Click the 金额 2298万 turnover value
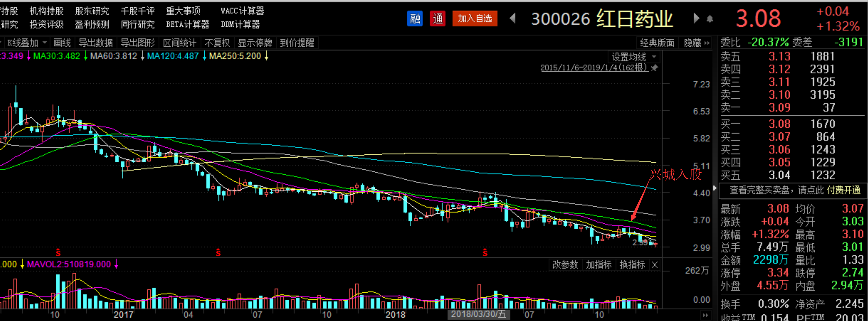This screenshot has height=321, width=868. [x=771, y=260]
